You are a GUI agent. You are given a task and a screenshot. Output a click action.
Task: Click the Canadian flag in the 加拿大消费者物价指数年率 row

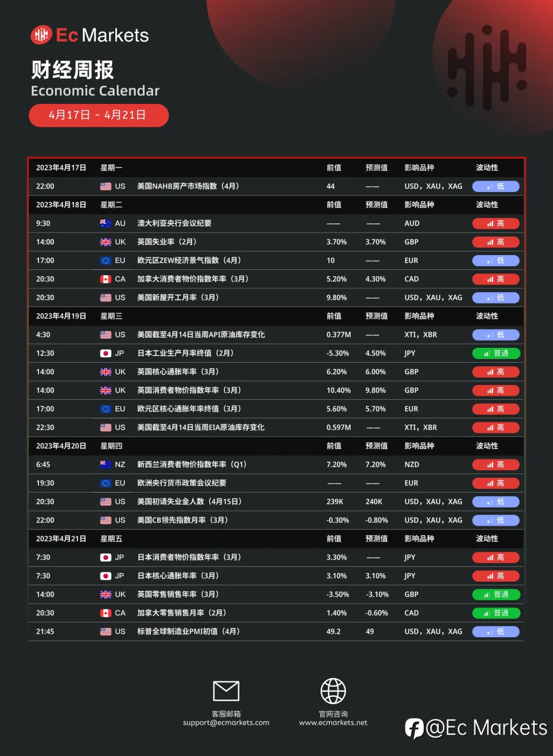[106, 279]
